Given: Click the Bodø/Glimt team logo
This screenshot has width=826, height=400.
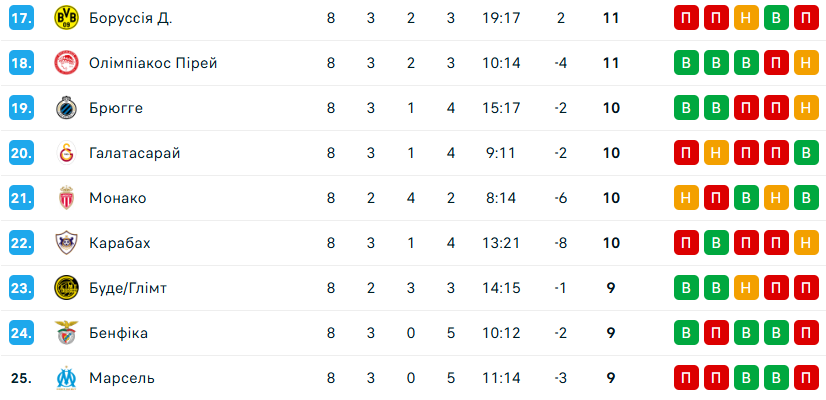Looking at the screenshot, I should point(66,288).
